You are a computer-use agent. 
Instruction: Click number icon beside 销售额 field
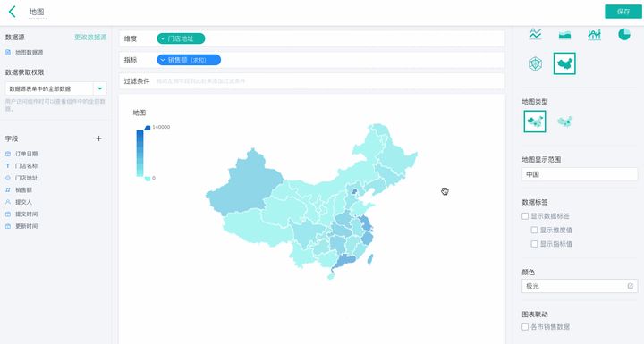8,190
